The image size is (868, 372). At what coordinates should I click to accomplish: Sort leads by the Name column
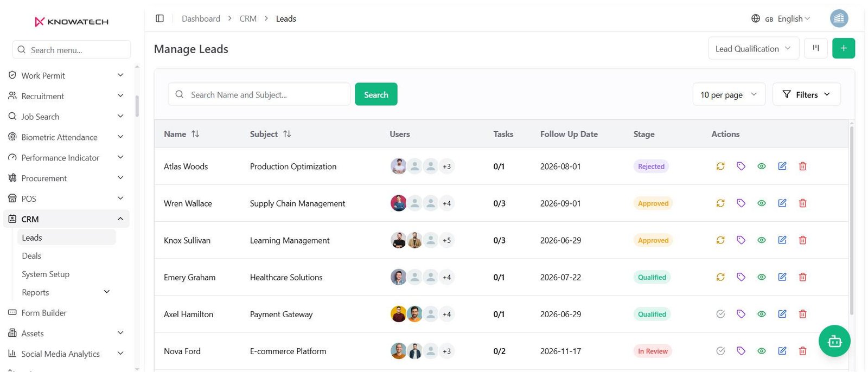pos(195,134)
